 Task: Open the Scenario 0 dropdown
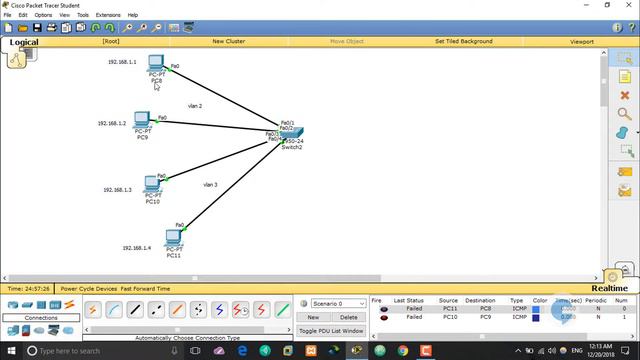[x=338, y=304]
